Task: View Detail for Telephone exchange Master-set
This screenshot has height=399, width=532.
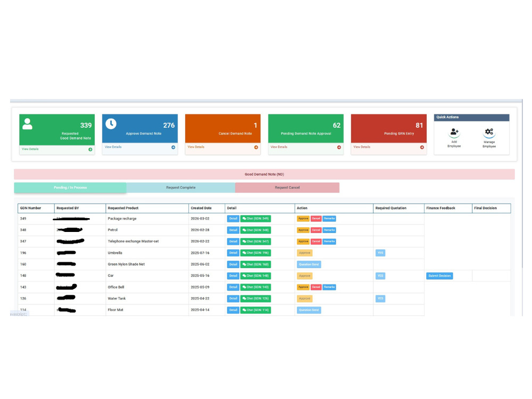Action: point(233,242)
